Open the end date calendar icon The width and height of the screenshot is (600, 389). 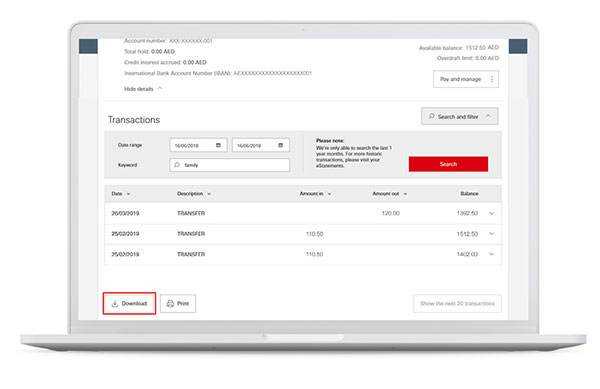[280, 145]
